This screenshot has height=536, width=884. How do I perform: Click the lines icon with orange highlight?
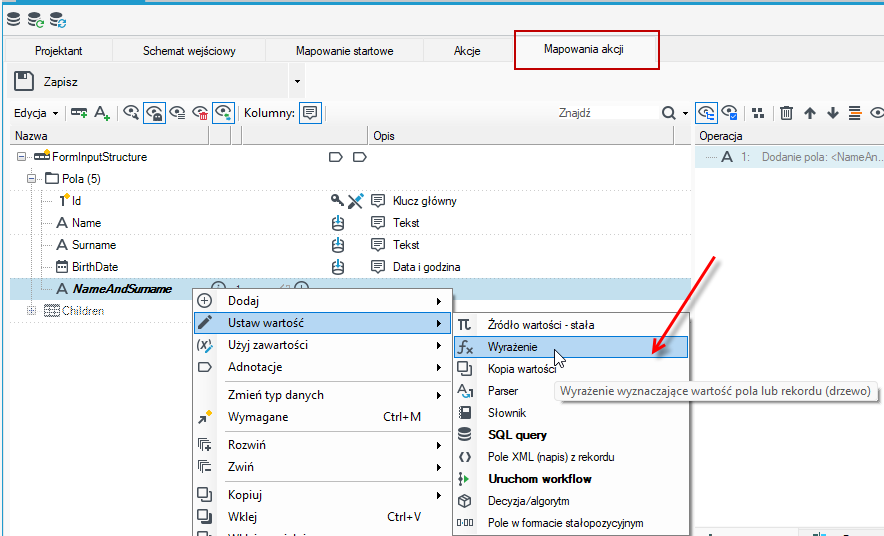855,113
